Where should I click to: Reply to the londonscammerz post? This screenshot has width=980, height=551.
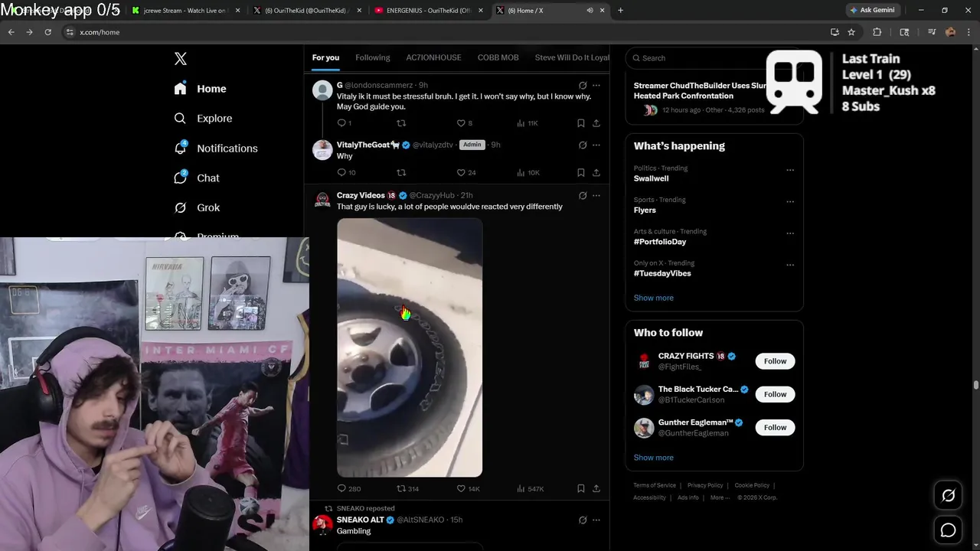[341, 123]
